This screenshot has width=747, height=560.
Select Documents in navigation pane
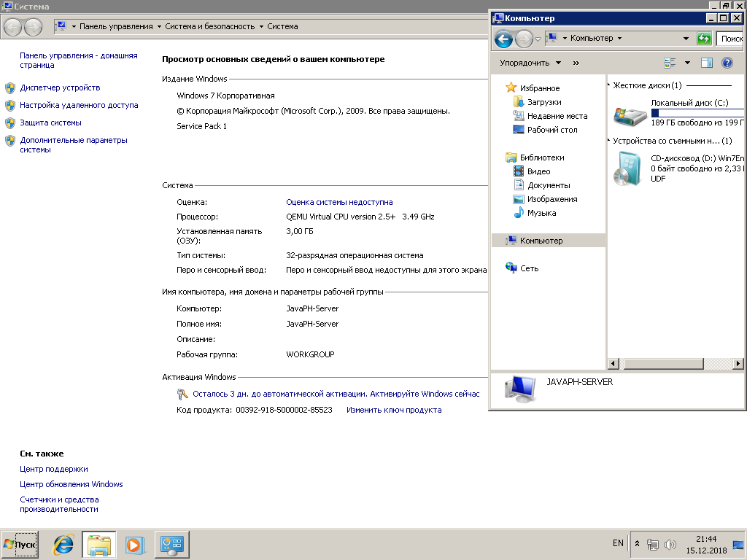549,185
